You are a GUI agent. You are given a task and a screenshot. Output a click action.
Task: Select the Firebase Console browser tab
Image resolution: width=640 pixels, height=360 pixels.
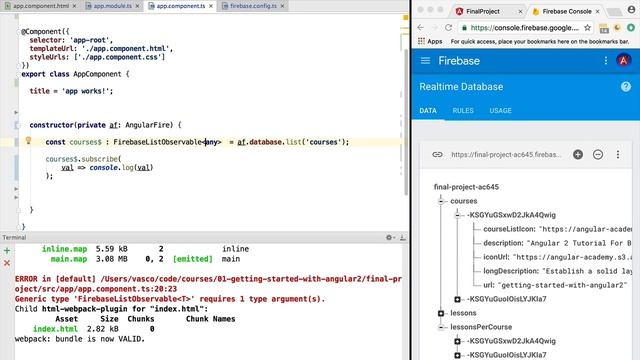click(567, 11)
